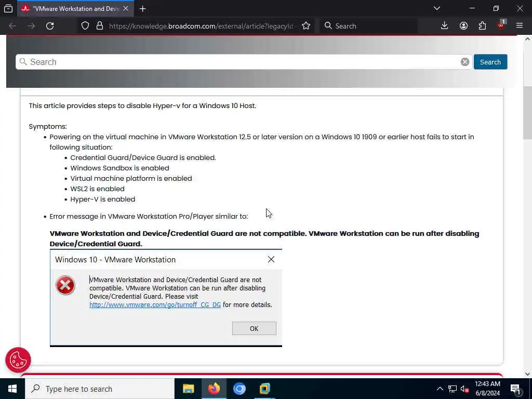Image resolution: width=532 pixels, height=399 pixels.
Task: Open the Extensions puzzle icon
Action: 482,26
